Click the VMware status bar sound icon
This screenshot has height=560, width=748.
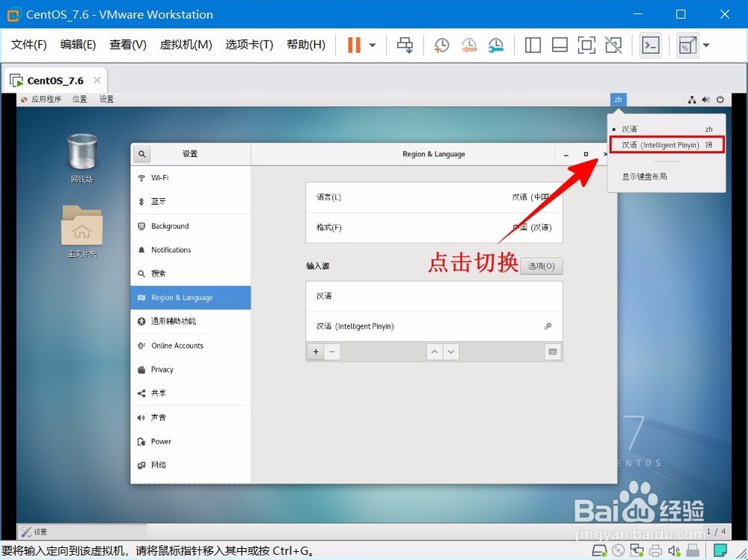pyautogui.click(x=674, y=551)
